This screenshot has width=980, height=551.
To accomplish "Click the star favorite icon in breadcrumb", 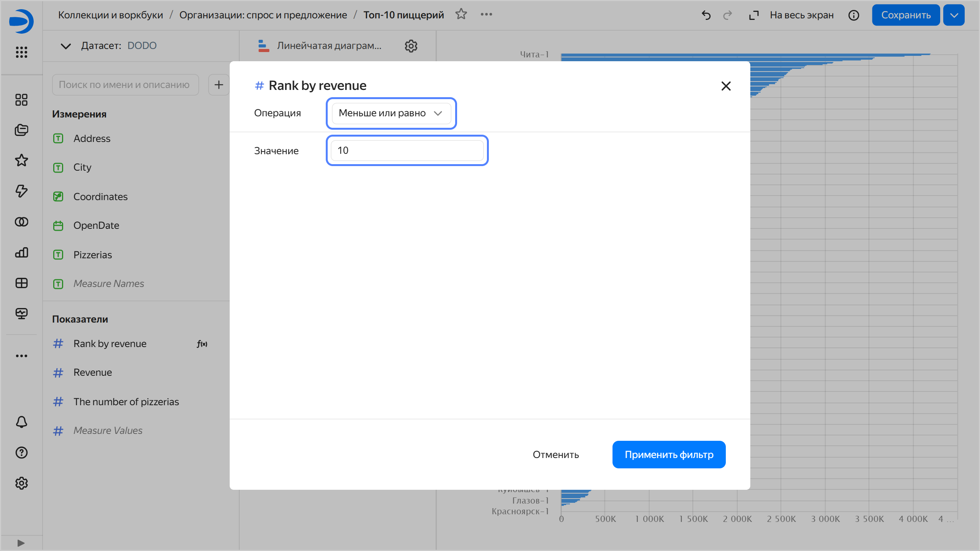I will pos(461,15).
